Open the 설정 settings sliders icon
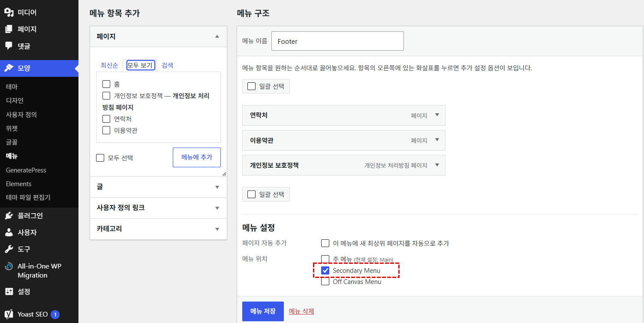 [9, 292]
